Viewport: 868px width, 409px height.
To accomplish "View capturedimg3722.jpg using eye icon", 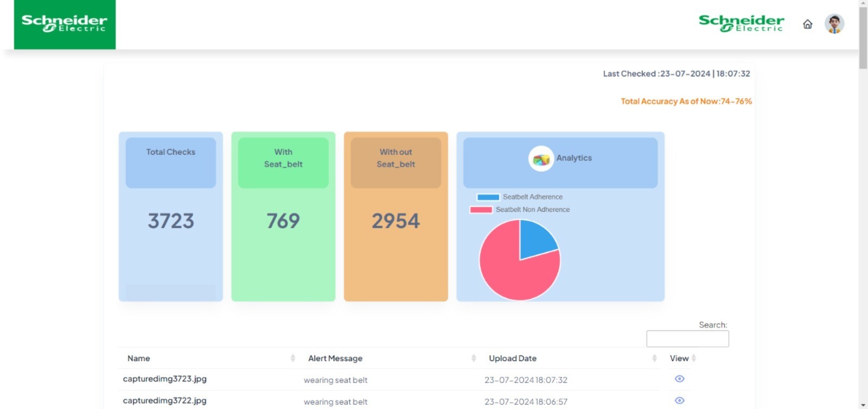I will [679, 401].
